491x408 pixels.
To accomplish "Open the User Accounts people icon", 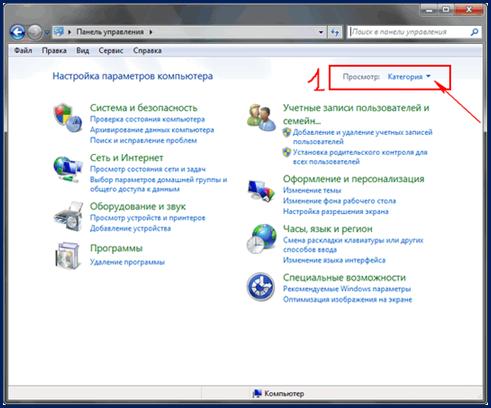I will 262,117.
